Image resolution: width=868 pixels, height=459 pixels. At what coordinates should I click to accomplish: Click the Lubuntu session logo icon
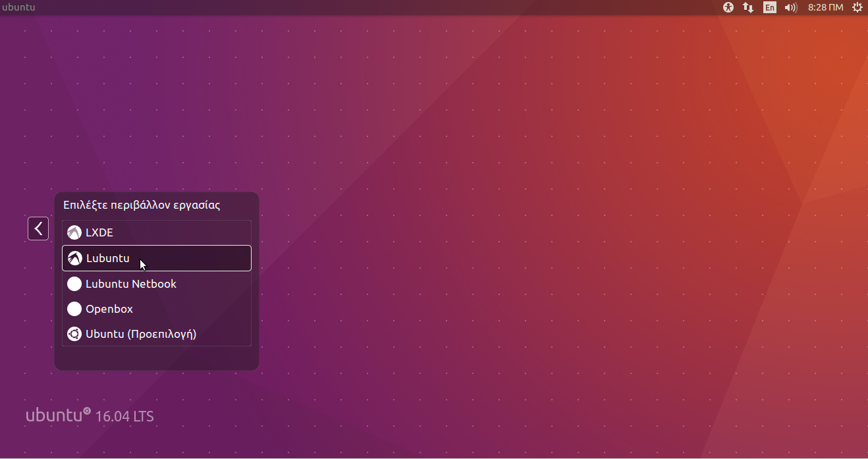75,258
